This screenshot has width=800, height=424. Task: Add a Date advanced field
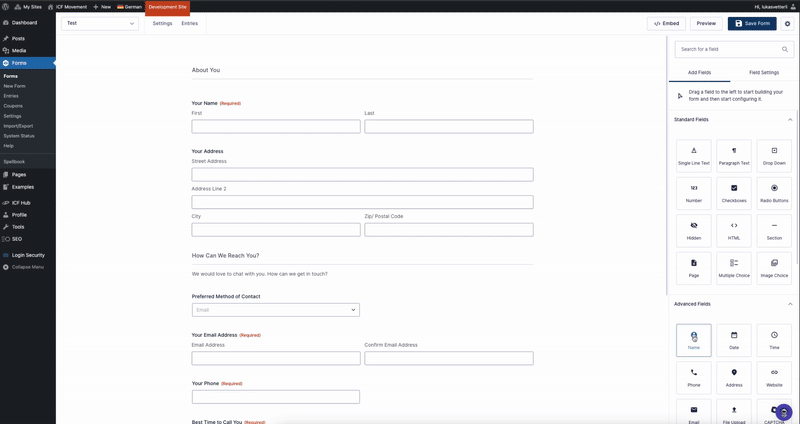734,340
